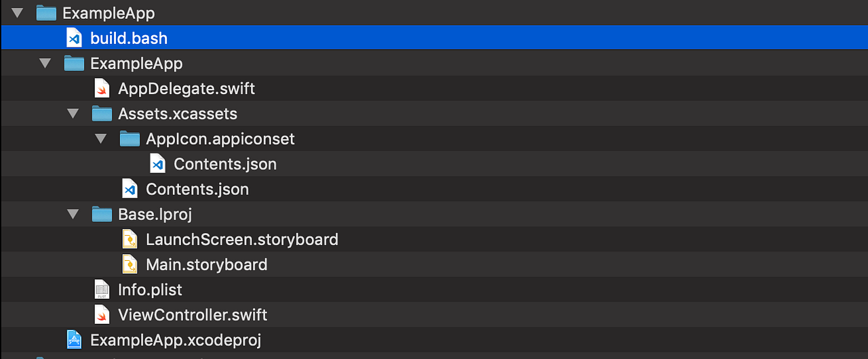Click the build.bash file icon
Image resolution: width=868 pixels, height=359 pixels.
74,38
